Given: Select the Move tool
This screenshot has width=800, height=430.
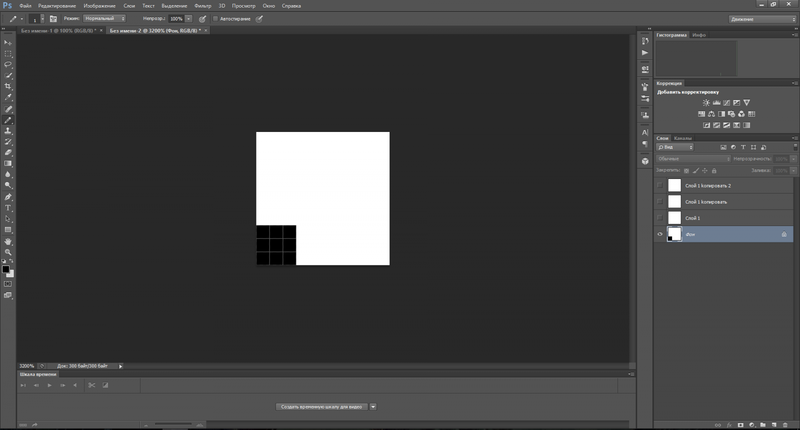Looking at the screenshot, I should (x=9, y=42).
